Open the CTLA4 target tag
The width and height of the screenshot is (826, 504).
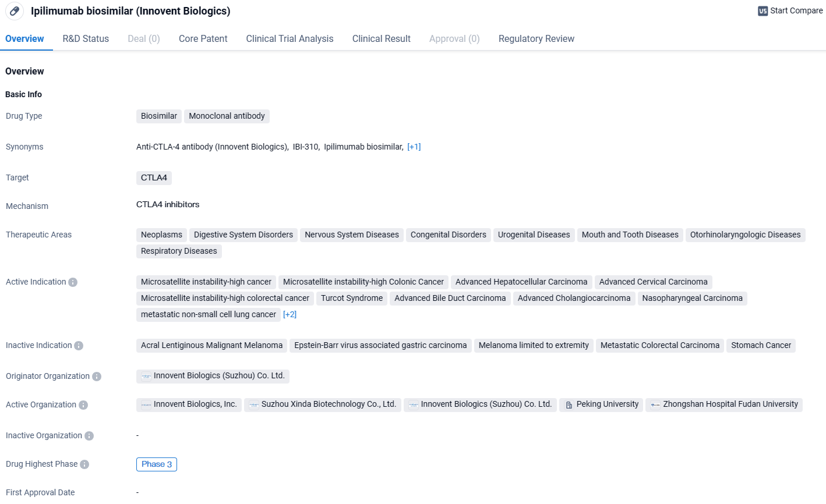pos(154,178)
